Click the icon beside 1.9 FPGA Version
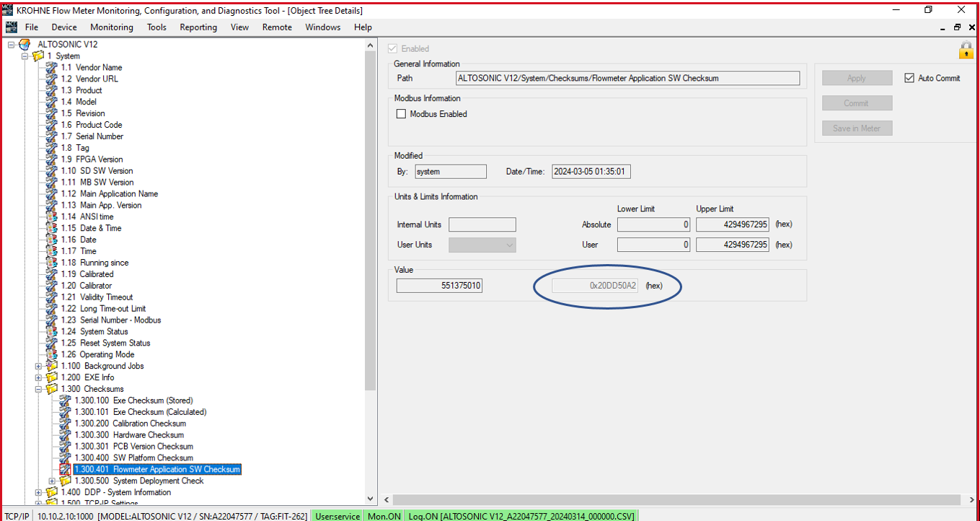This screenshot has height=521, width=980. [52, 159]
